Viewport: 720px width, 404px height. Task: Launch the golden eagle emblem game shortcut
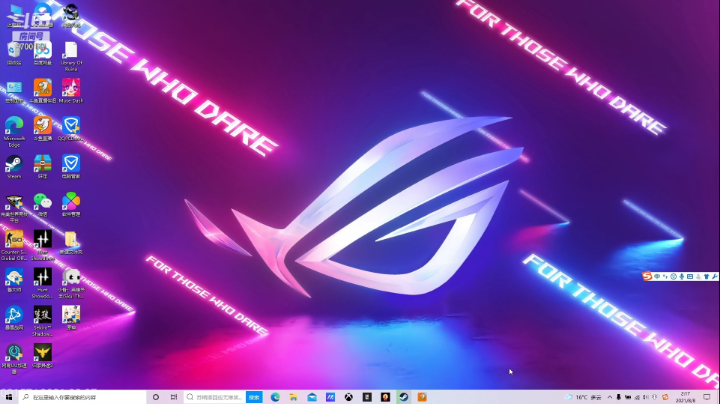click(42, 356)
